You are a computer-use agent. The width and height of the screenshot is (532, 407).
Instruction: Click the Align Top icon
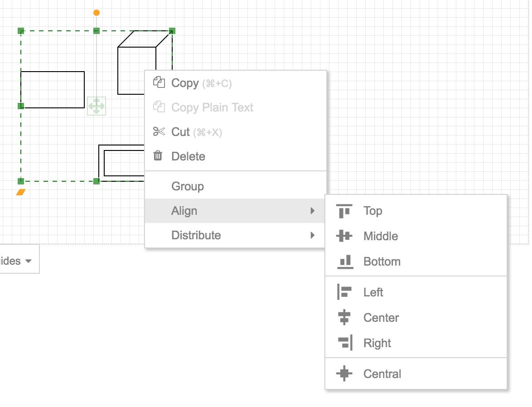pos(344,211)
